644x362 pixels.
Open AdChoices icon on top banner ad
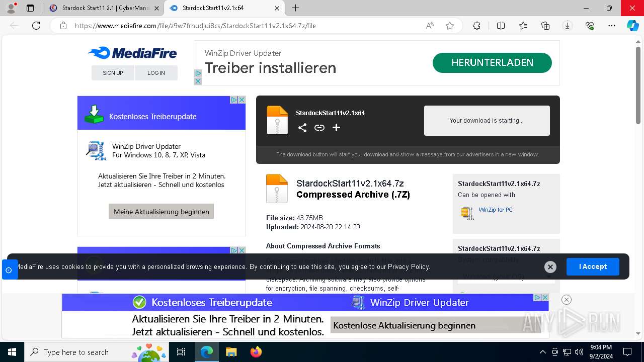198,73
